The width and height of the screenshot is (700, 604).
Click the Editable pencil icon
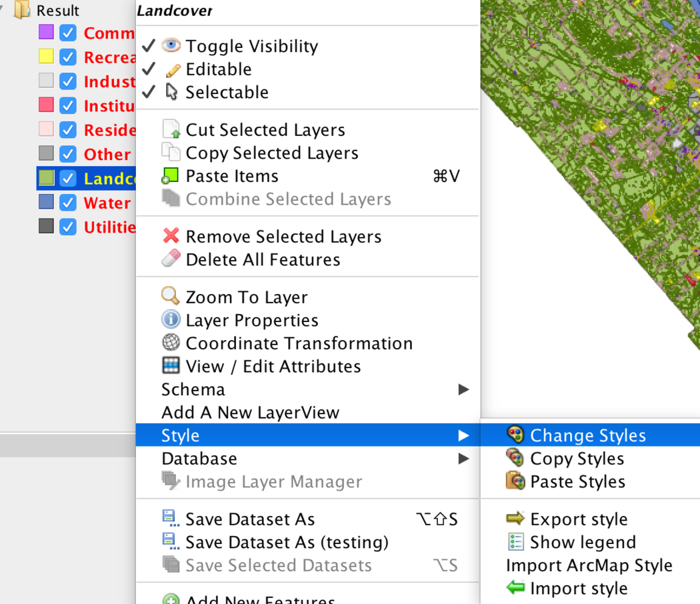coord(171,69)
